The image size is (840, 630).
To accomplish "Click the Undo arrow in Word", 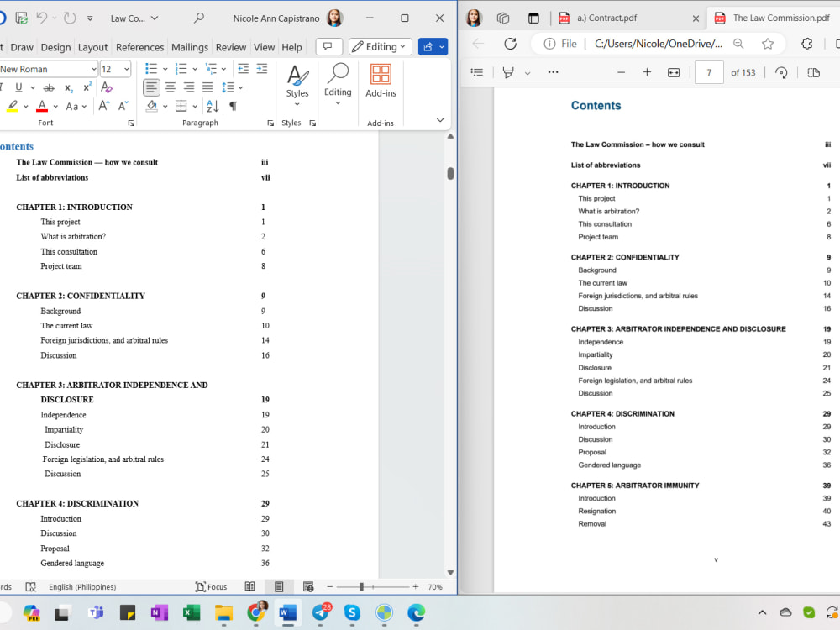I will pyautogui.click(x=42, y=18).
